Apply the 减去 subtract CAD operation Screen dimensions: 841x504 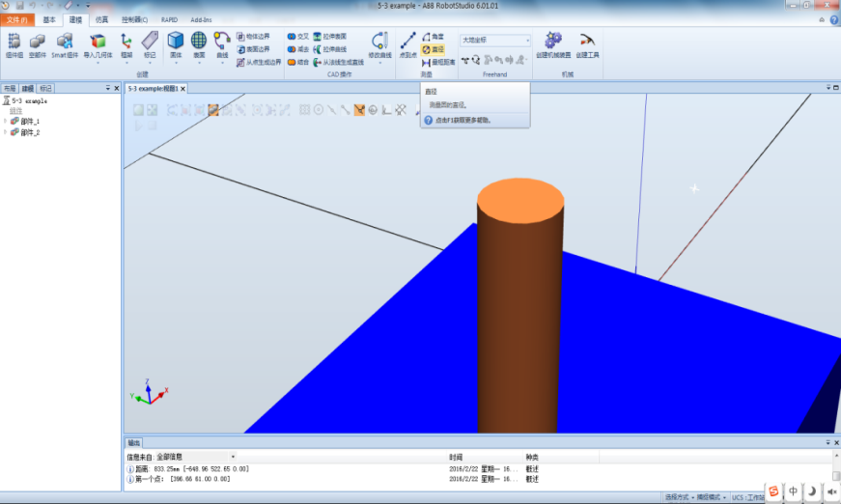298,49
